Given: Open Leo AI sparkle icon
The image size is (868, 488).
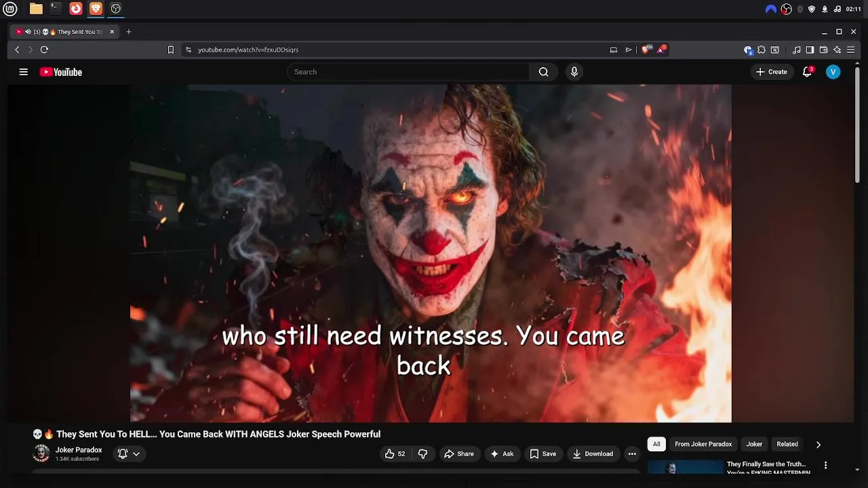Looking at the screenshot, I should tap(837, 49).
